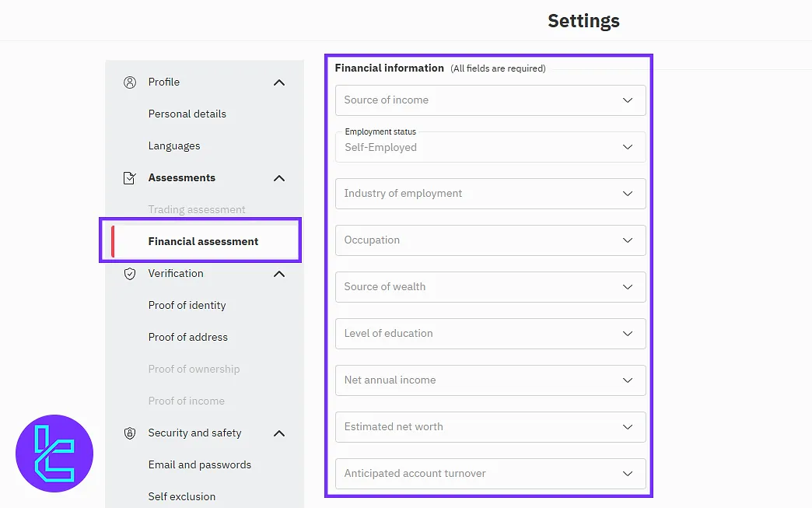Click the Settings page heading

click(583, 21)
